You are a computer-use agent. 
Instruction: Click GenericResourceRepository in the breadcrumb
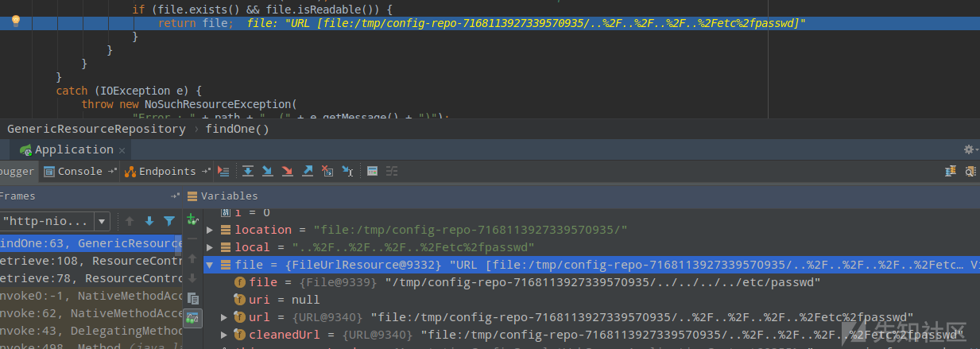(x=95, y=129)
